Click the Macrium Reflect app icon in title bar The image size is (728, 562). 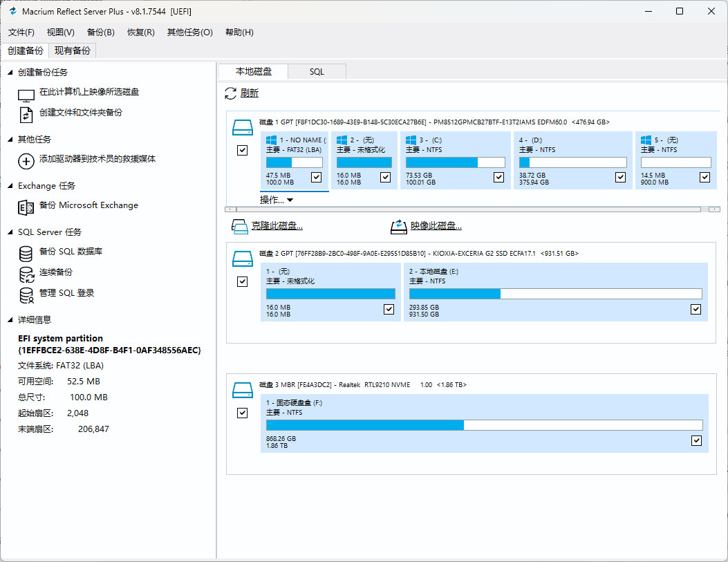(13, 11)
